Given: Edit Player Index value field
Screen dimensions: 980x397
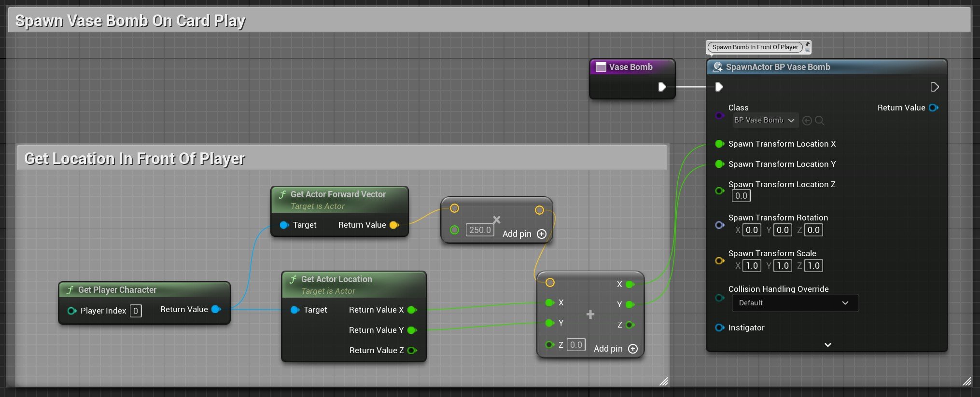Looking at the screenshot, I should (136, 311).
